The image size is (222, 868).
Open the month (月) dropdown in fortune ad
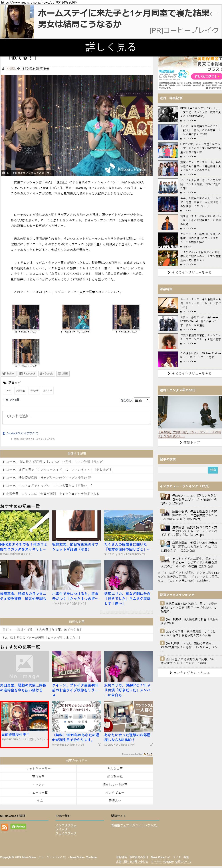coord(78,716)
